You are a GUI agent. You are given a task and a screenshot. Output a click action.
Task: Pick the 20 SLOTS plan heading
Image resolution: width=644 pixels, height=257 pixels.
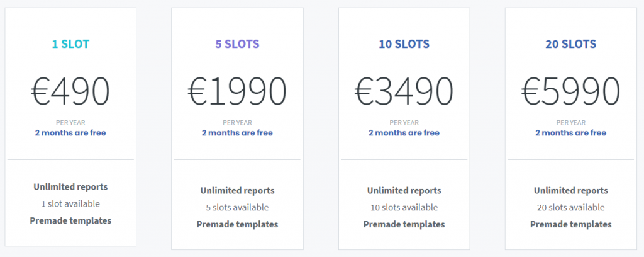coord(570,44)
